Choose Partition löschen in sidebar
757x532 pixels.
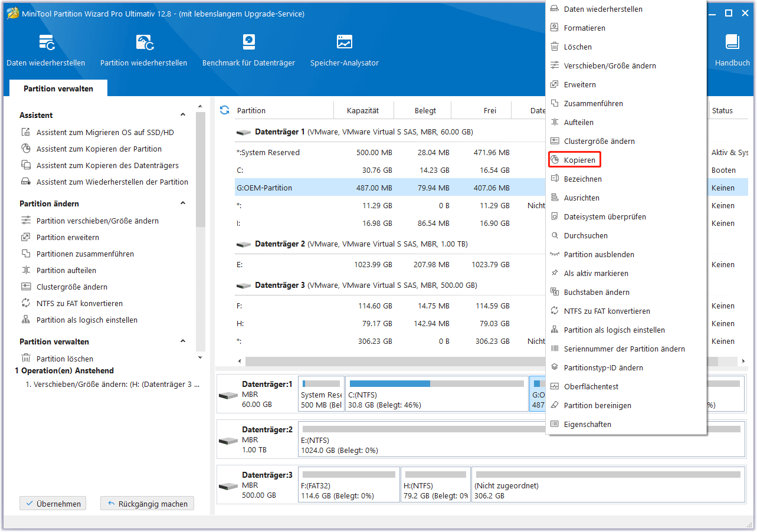coord(64,359)
